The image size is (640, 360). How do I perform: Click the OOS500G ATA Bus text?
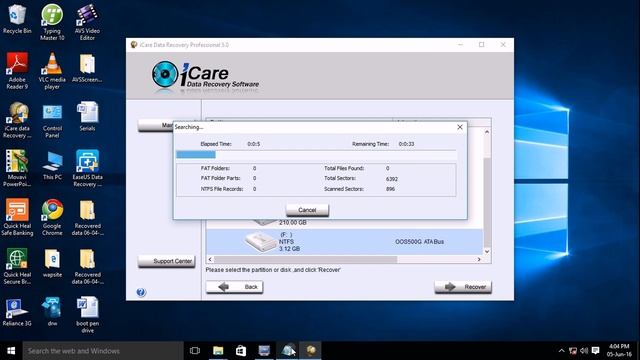[x=419, y=242]
